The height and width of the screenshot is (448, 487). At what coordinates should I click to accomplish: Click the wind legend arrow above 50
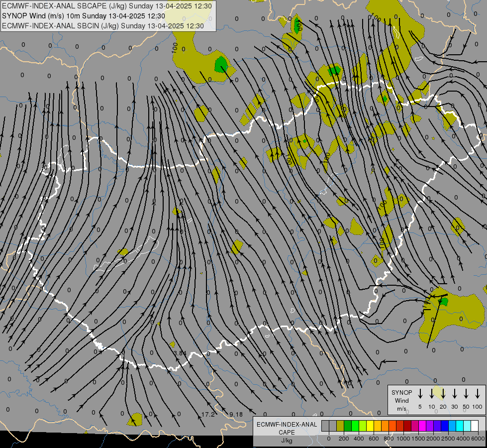point(466,394)
